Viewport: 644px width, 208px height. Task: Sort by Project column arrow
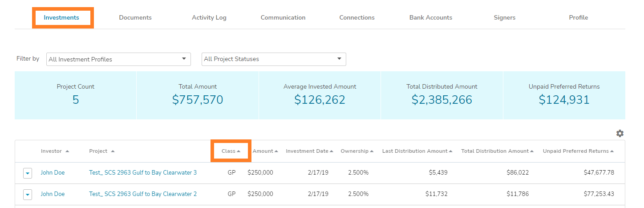tap(113, 151)
